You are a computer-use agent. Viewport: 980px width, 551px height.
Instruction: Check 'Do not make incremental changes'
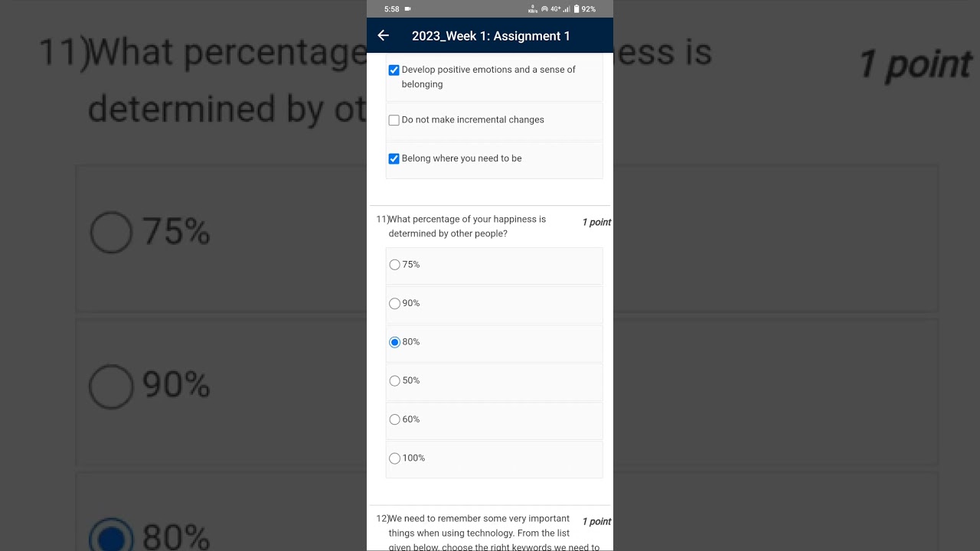point(394,120)
